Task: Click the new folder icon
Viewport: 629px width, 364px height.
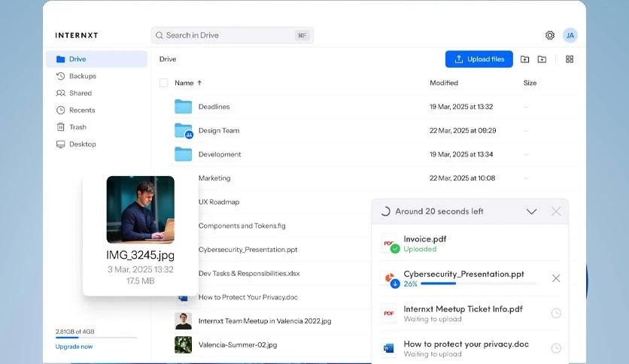Action: pyautogui.click(x=542, y=59)
